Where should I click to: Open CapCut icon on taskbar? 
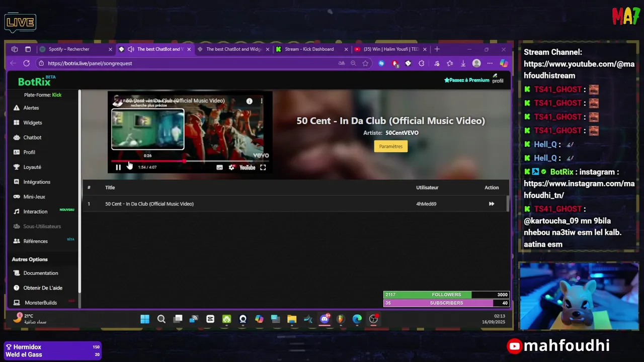(x=210, y=319)
